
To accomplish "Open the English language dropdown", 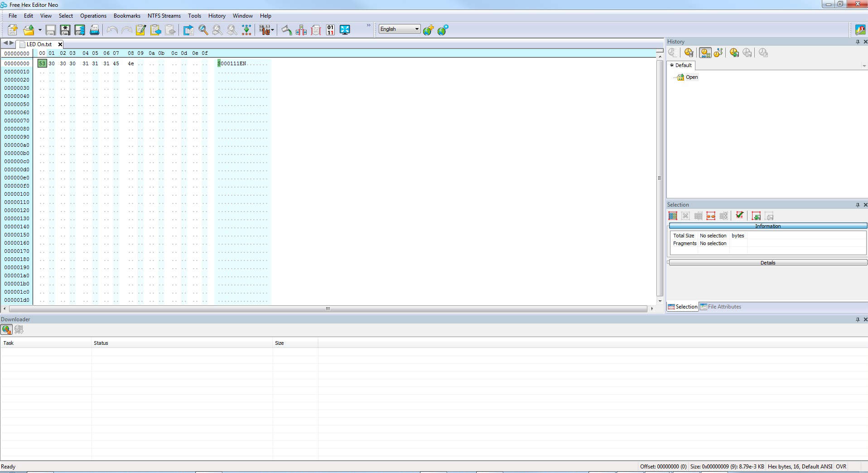I will (x=416, y=29).
